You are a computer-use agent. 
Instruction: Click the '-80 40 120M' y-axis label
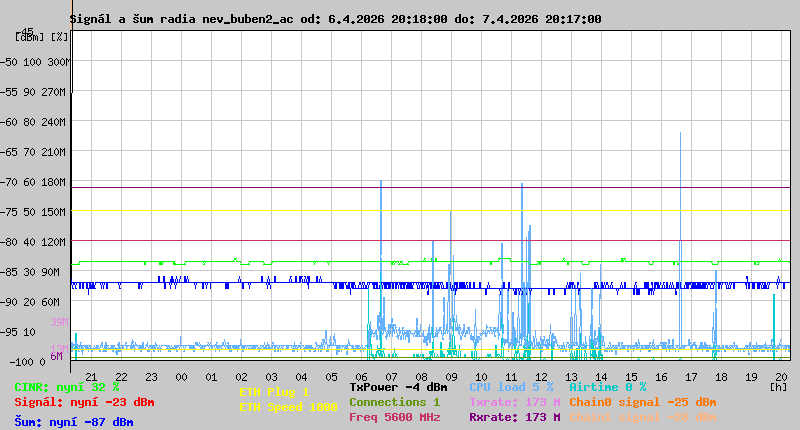point(34,242)
